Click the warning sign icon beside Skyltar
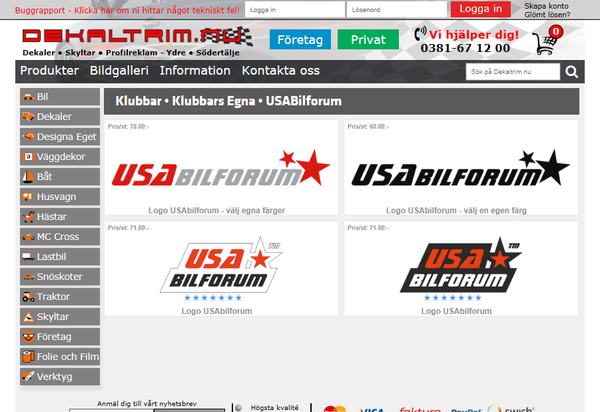This screenshot has width=600, height=412. point(28,317)
